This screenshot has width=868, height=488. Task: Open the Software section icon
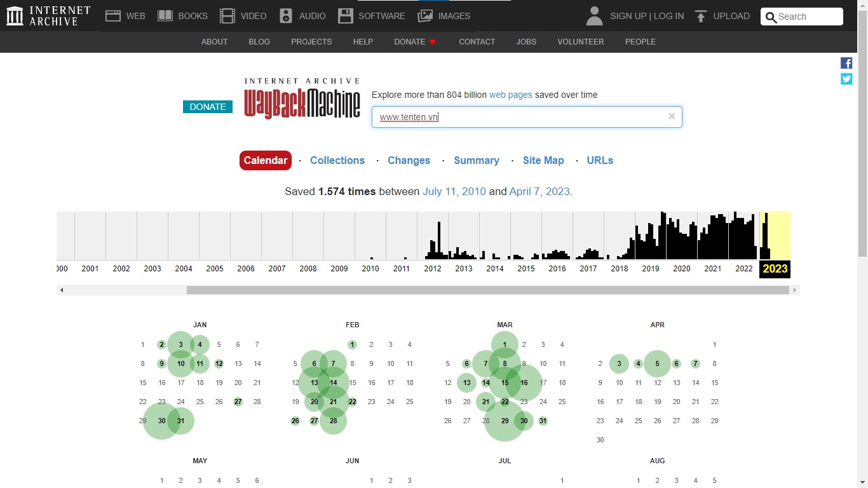[346, 16]
